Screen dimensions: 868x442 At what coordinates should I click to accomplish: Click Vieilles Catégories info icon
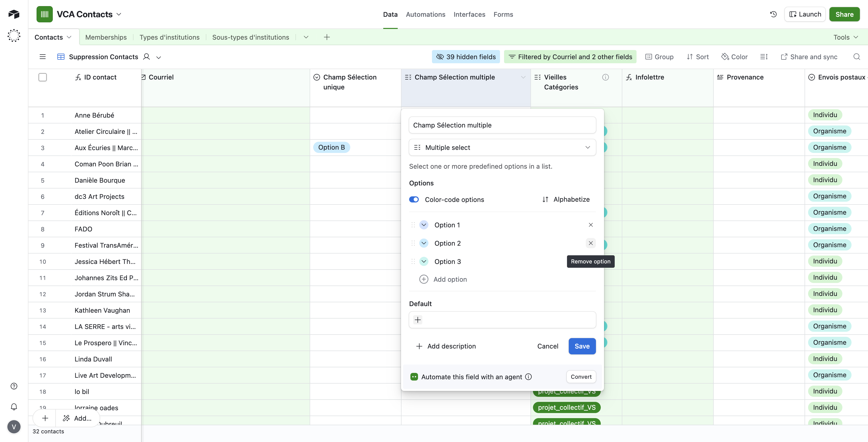point(605,77)
